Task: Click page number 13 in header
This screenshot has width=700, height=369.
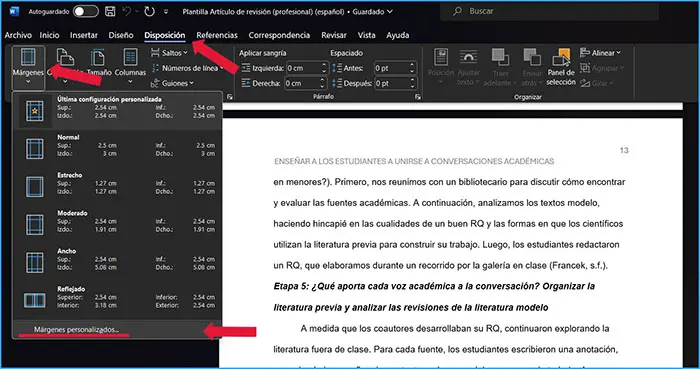Action: tap(624, 150)
